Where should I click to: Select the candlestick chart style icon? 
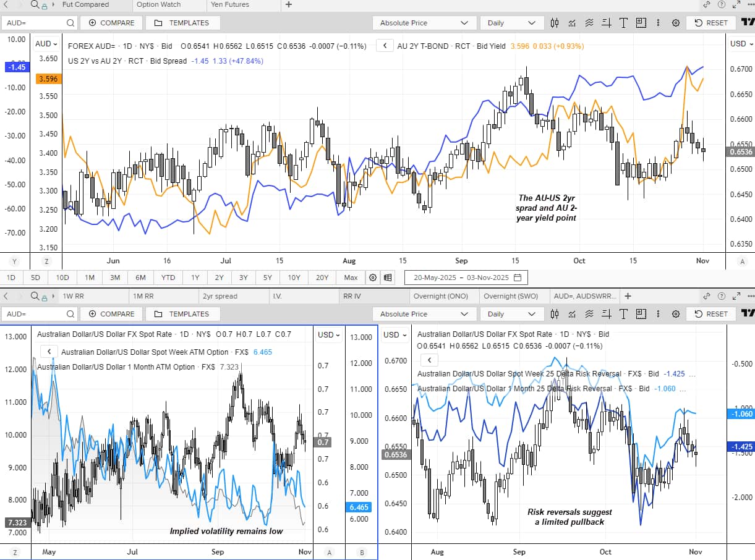pos(555,23)
